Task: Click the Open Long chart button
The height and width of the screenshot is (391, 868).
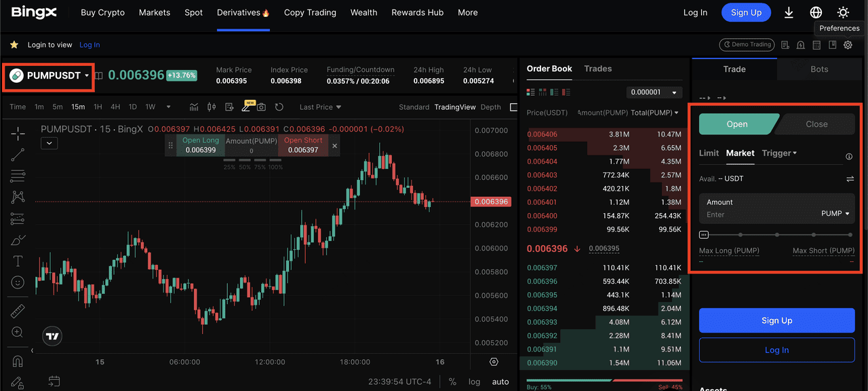Action: coord(201,145)
